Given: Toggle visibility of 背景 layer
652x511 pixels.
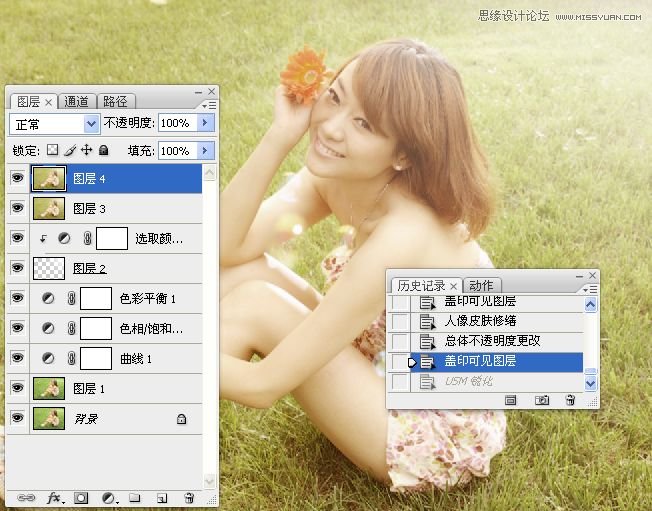Looking at the screenshot, I should coord(17,419).
